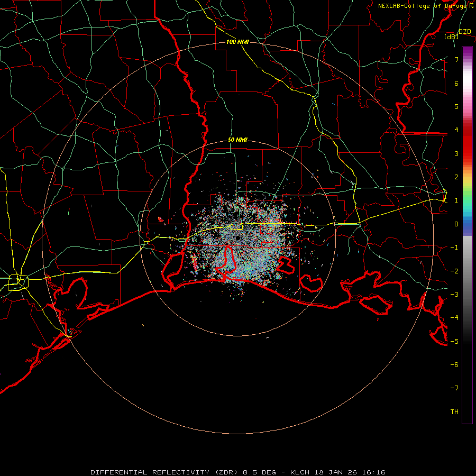
Task: Click the 4 dB value on the color scale
Action: pyautogui.click(x=456, y=130)
